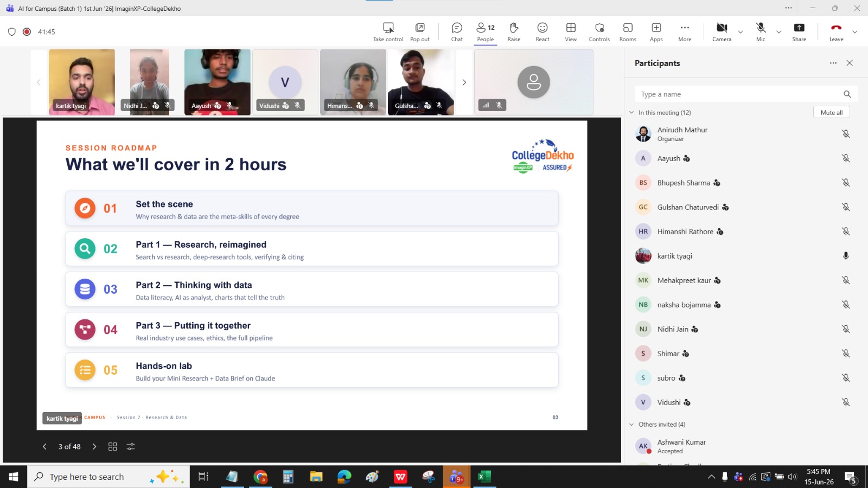This screenshot has height=488, width=868.
Task: Open slide viewing options sliders icon
Action: pyautogui.click(x=131, y=447)
